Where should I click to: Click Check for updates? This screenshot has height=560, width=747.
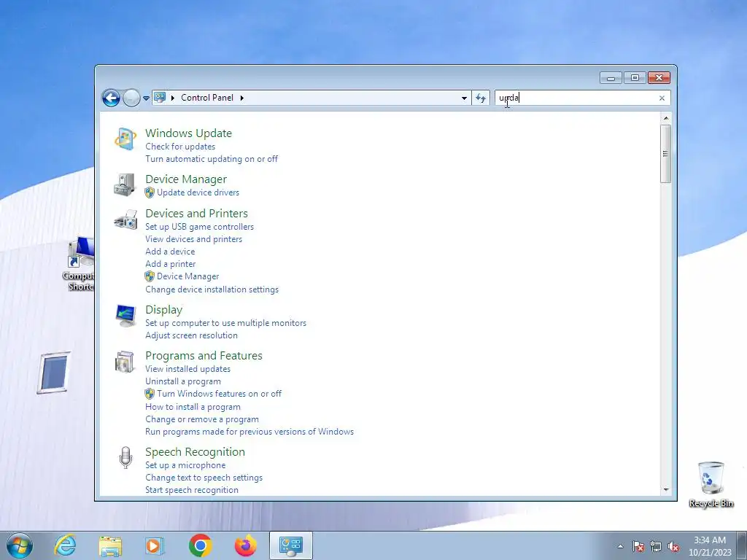[180, 147]
